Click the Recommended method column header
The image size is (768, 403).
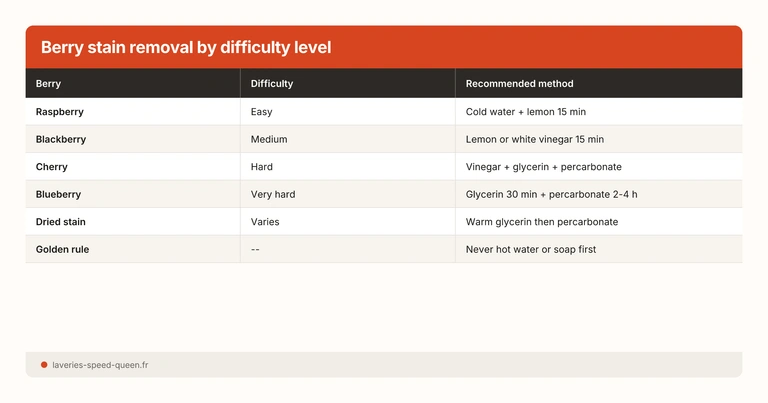point(519,84)
